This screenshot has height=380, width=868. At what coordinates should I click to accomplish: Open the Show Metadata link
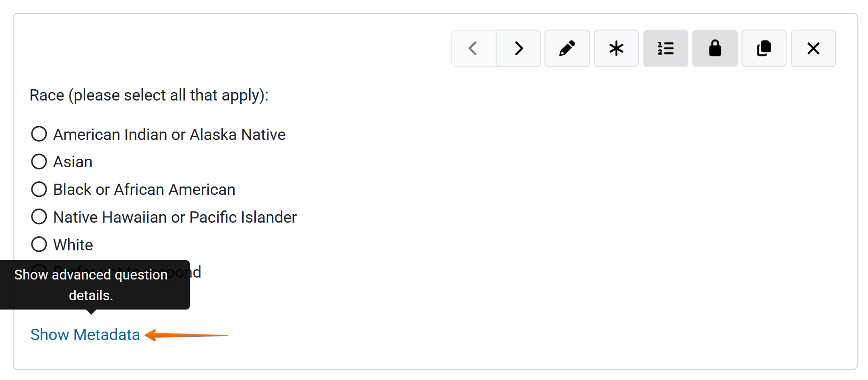click(x=85, y=334)
